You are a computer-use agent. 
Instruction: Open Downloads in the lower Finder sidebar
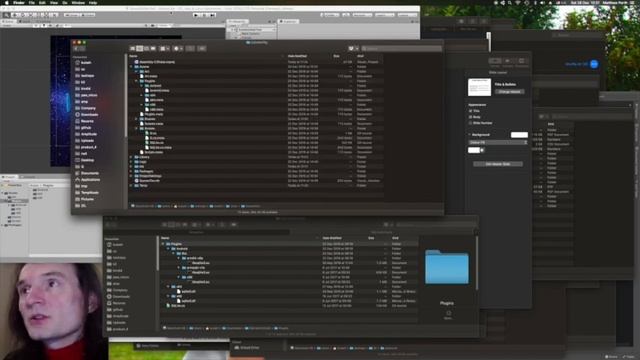pyautogui.click(x=119, y=297)
